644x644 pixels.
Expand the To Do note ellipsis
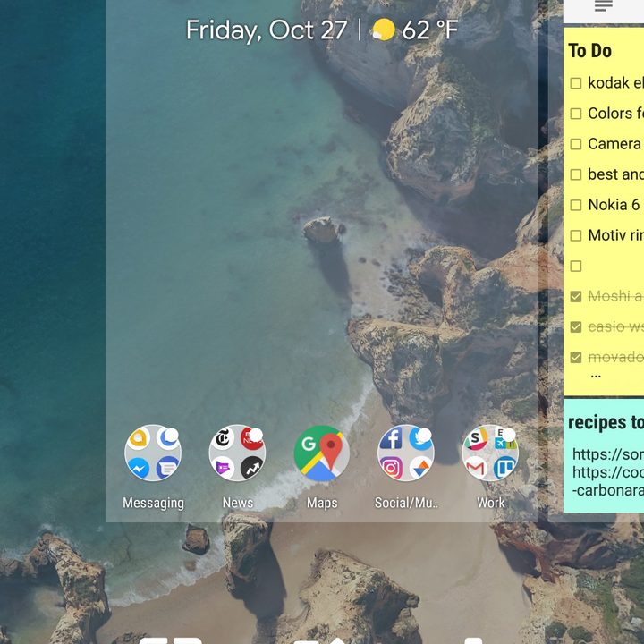(x=596, y=376)
